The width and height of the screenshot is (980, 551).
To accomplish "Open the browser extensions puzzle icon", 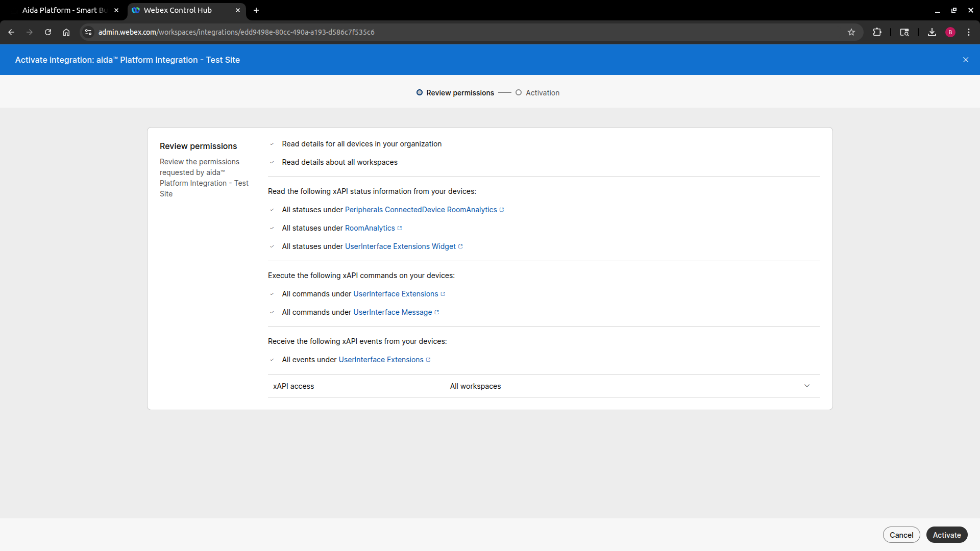I will tap(877, 32).
